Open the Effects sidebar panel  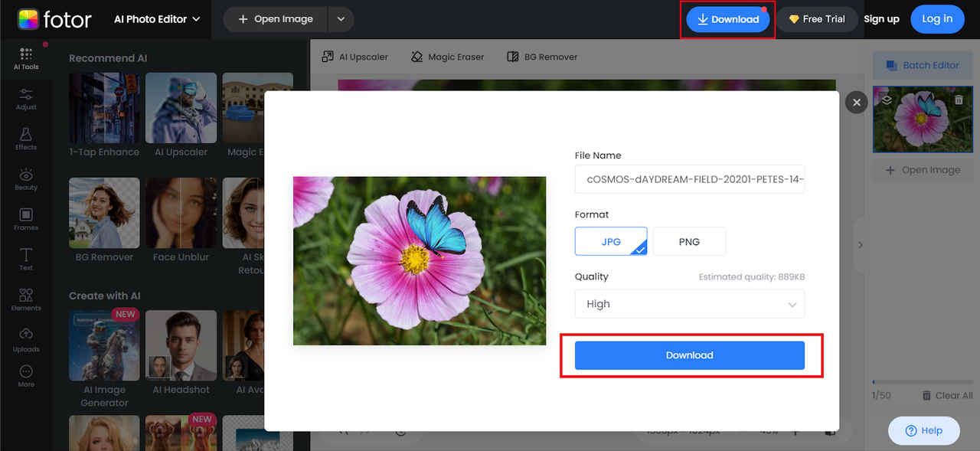(26, 139)
